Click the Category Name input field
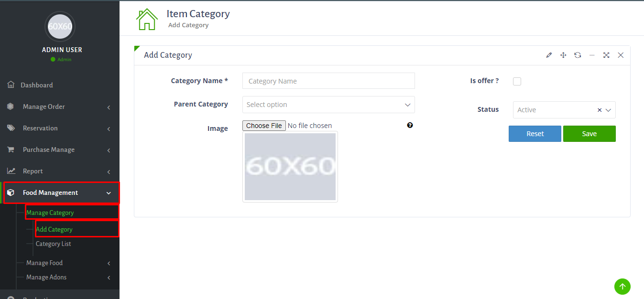The width and height of the screenshot is (644, 299). pyautogui.click(x=328, y=81)
